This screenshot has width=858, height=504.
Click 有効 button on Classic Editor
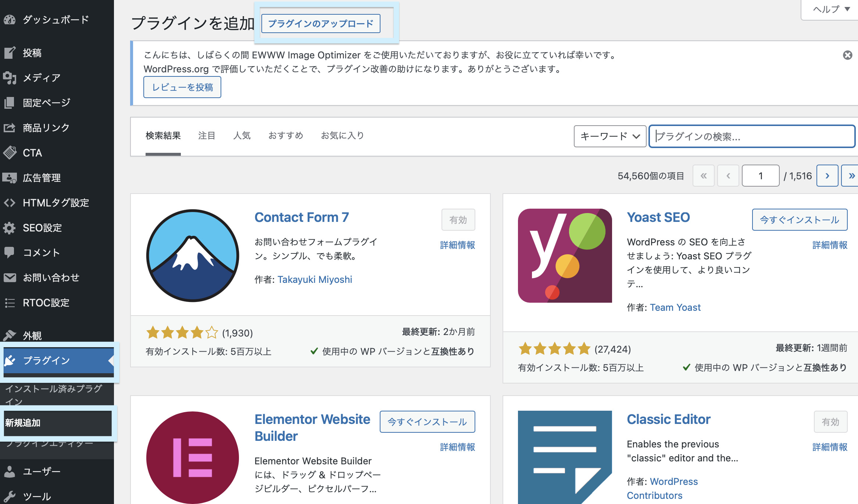point(830,422)
